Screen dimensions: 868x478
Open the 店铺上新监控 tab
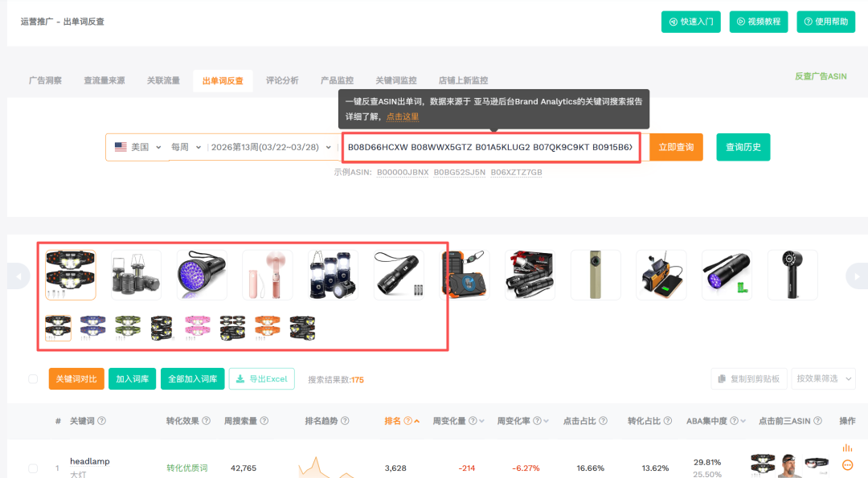pyautogui.click(x=464, y=80)
